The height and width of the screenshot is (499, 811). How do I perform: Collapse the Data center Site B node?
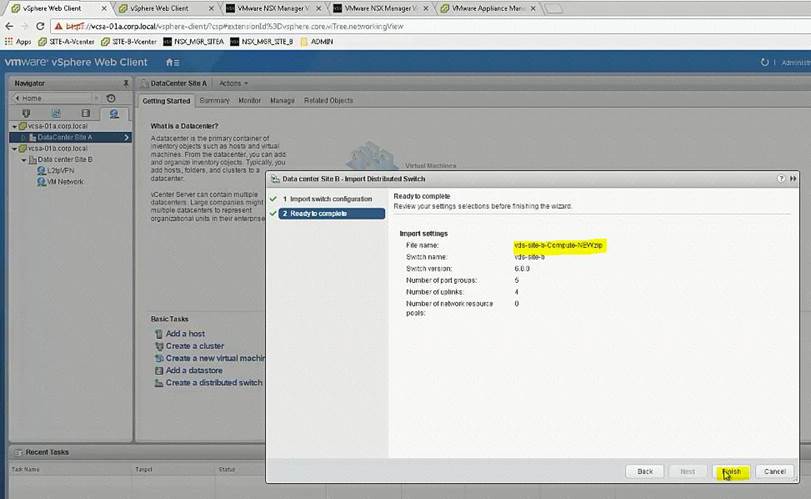pos(23,159)
